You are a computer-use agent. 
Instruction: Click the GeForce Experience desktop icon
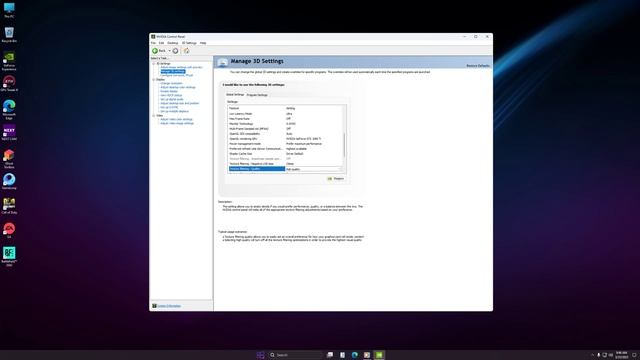[9, 61]
